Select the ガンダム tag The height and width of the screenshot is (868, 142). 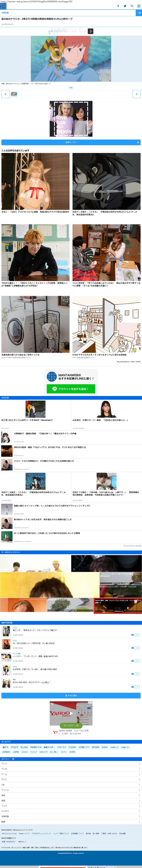[24, 747]
